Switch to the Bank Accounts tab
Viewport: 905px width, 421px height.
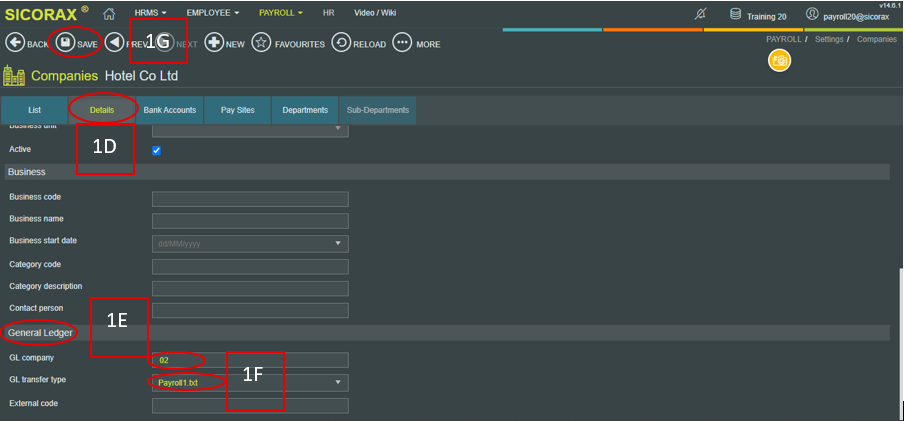(x=170, y=110)
